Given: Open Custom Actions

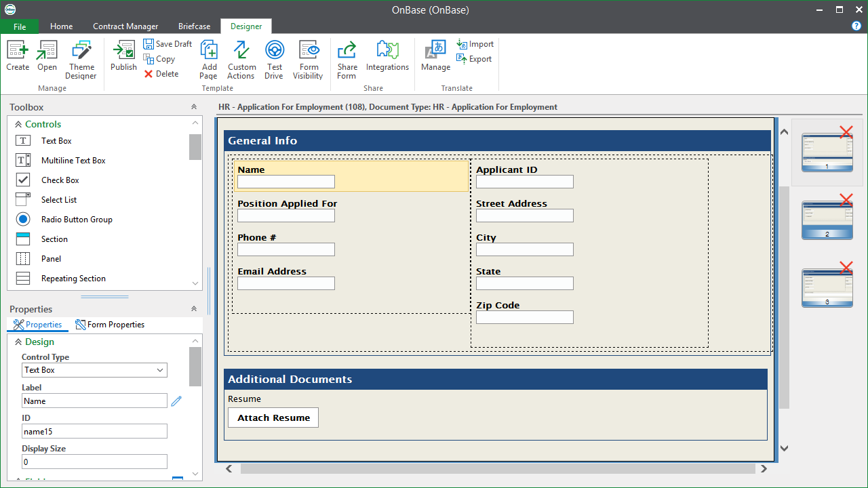Looking at the screenshot, I should (x=241, y=60).
